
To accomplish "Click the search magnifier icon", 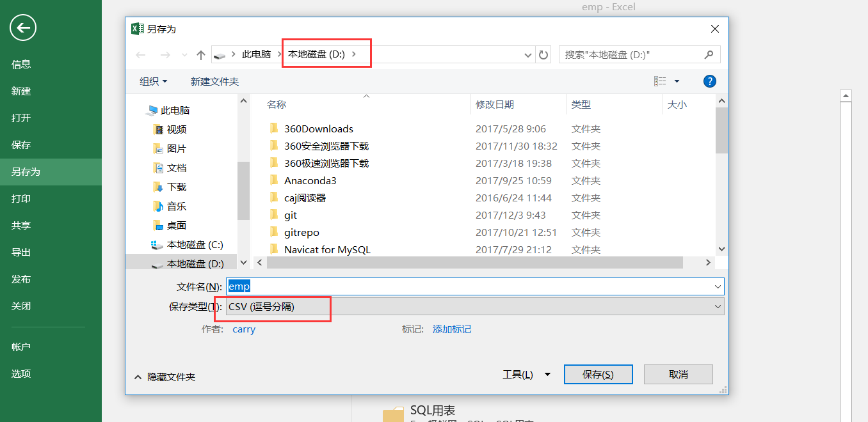I will tap(709, 55).
